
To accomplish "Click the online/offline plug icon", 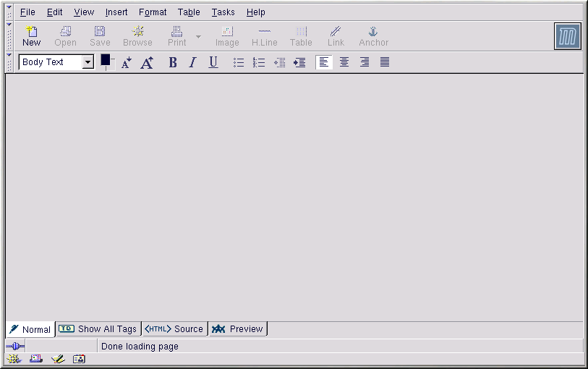I will coord(15,347).
